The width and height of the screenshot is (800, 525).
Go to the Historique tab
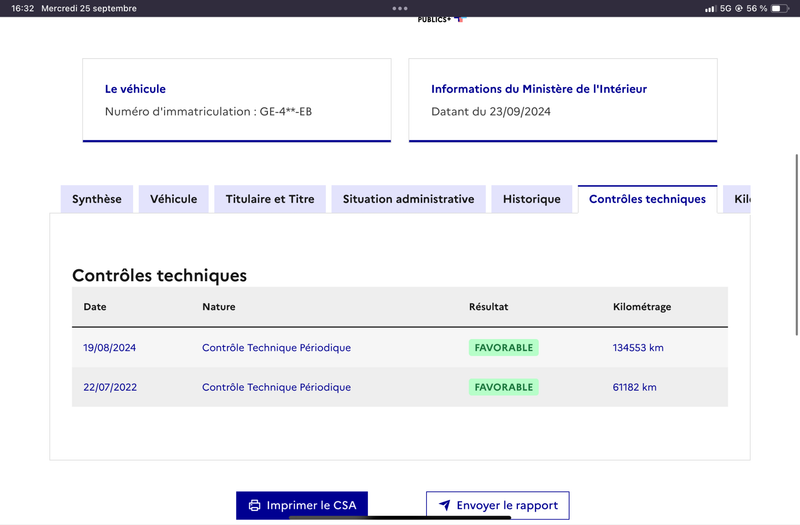532,199
